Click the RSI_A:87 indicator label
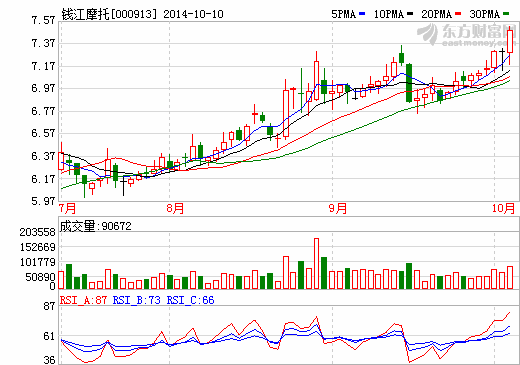The width and height of the screenshot is (520, 365). [x=83, y=300]
